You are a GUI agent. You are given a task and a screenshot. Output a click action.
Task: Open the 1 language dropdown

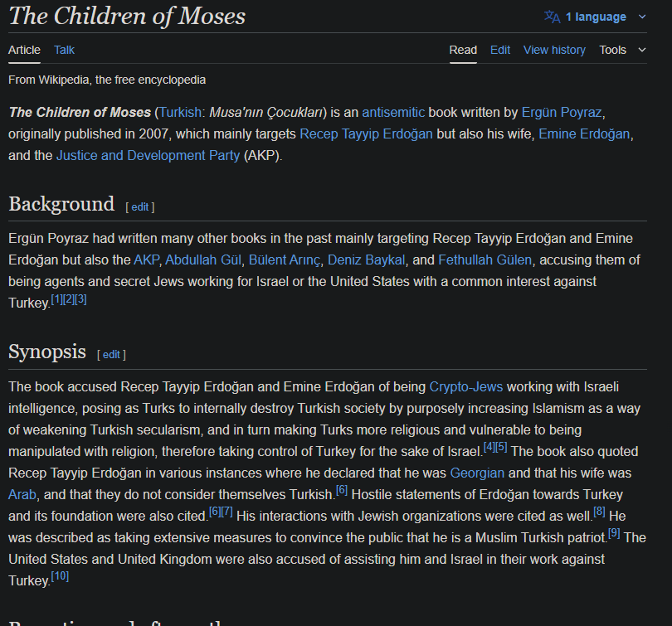coord(596,17)
